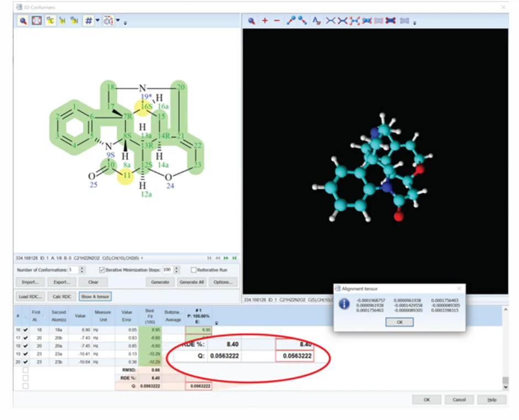The image size is (519, 420).
Task: Tick the empty checkbox in the RDE % row
Action: [x=25, y=378]
